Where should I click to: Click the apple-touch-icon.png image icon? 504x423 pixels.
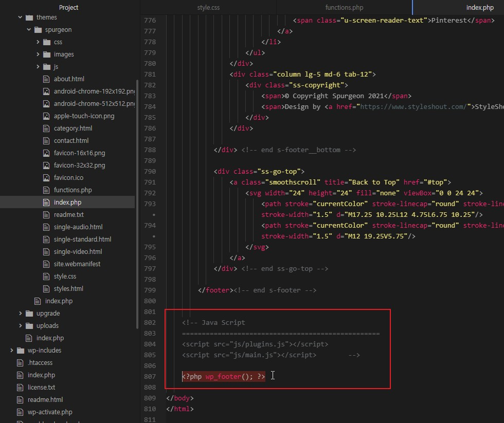coord(46,116)
